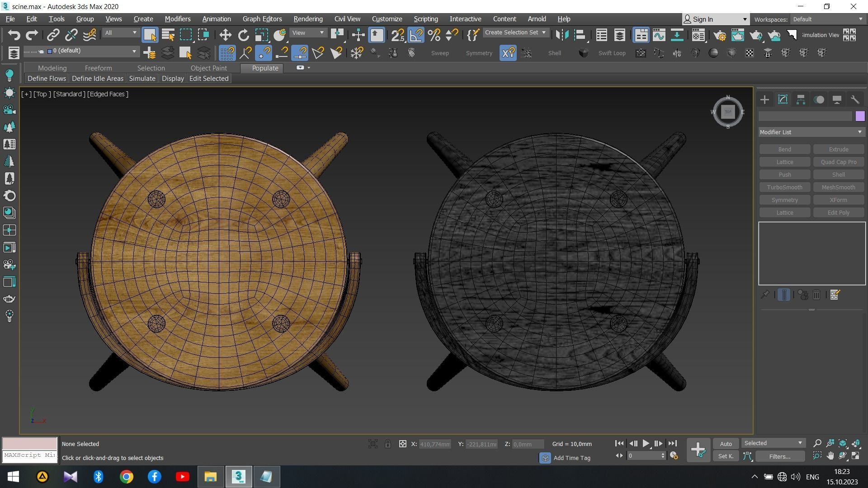Open the Modifiers menu
Viewport: 868px width, 488px height.
[177, 19]
